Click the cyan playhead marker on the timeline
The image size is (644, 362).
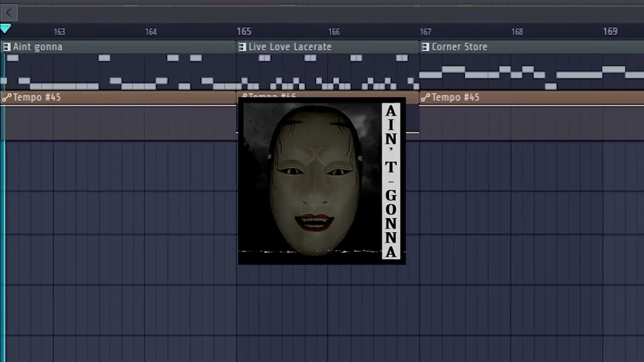5,29
